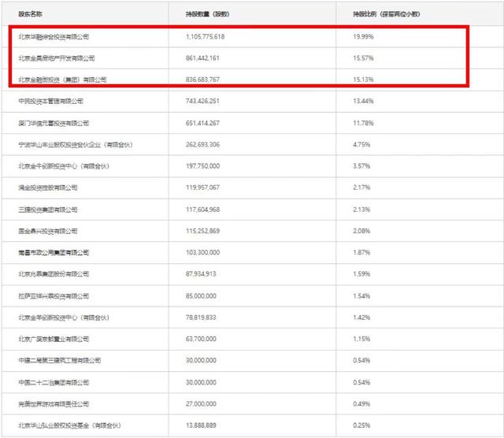
Task: Select the 15.57% percentage cell
Action: (363, 58)
